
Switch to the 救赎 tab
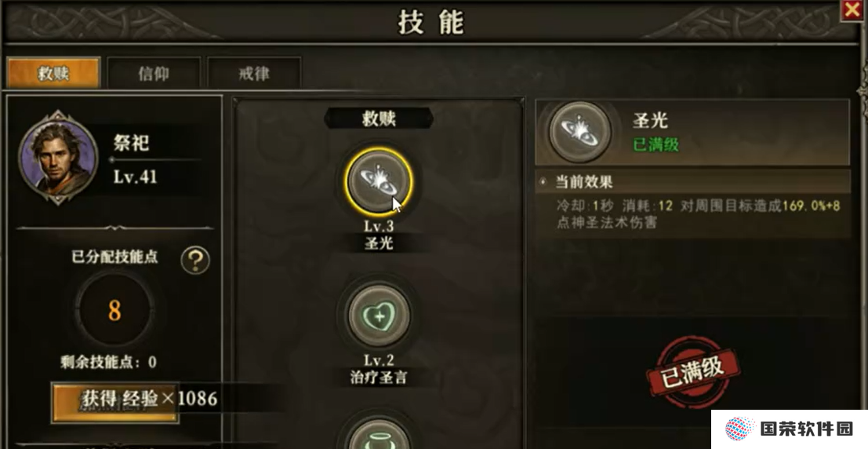tap(53, 73)
